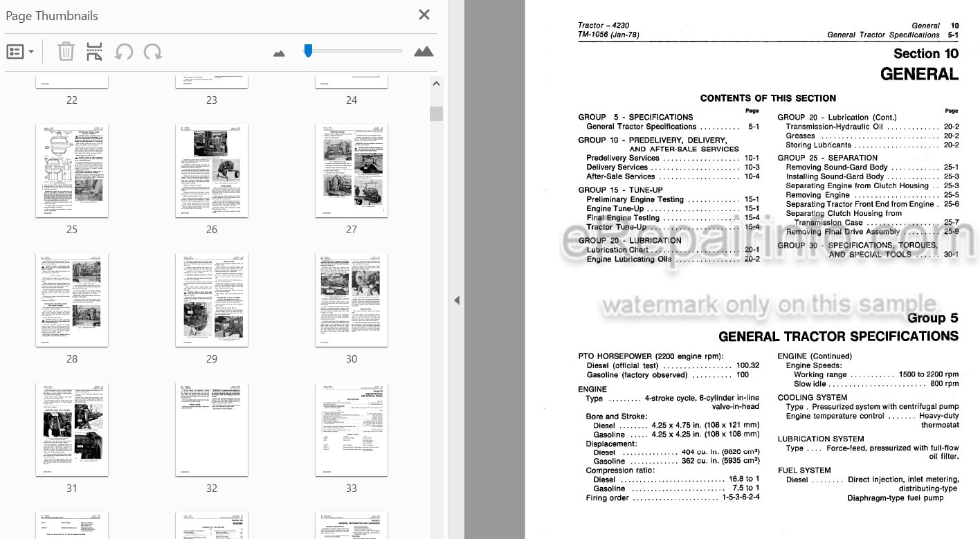Collapse the left panel with arrow handle
The height and width of the screenshot is (539, 980).
pyautogui.click(x=456, y=300)
